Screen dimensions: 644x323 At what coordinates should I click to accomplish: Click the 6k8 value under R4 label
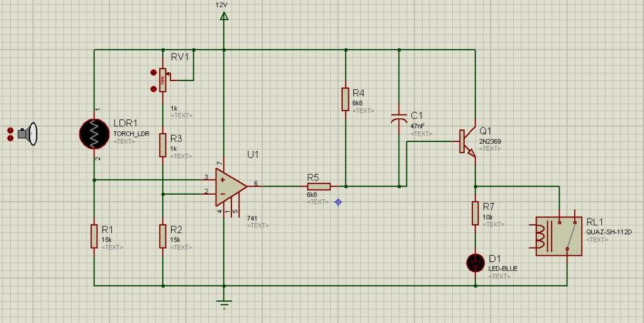pyautogui.click(x=358, y=103)
